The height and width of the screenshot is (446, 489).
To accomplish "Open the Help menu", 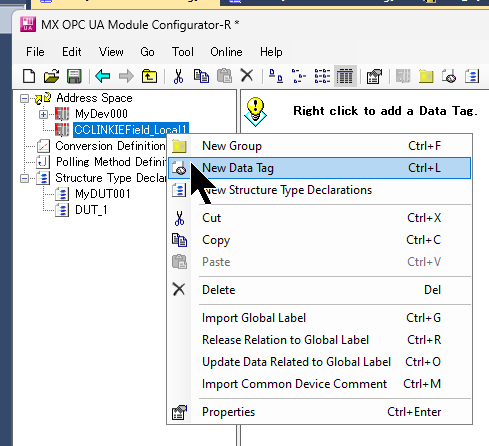I will click(x=271, y=52).
